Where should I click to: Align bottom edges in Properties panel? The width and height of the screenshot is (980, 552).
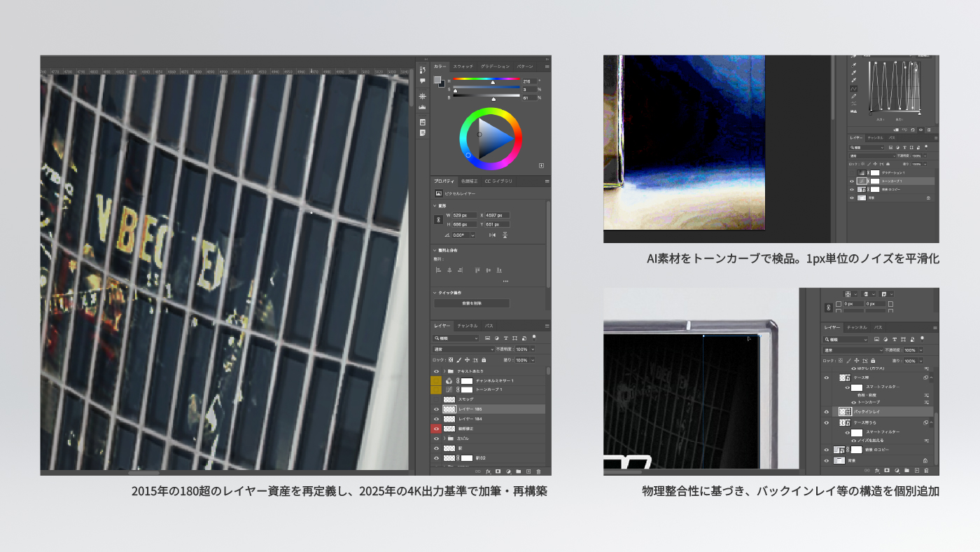tap(499, 270)
